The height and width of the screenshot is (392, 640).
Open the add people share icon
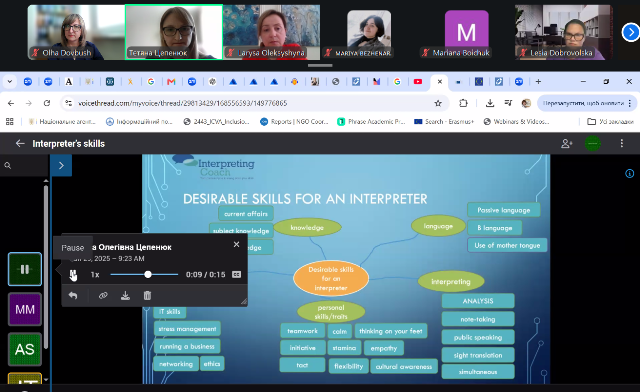point(567,143)
